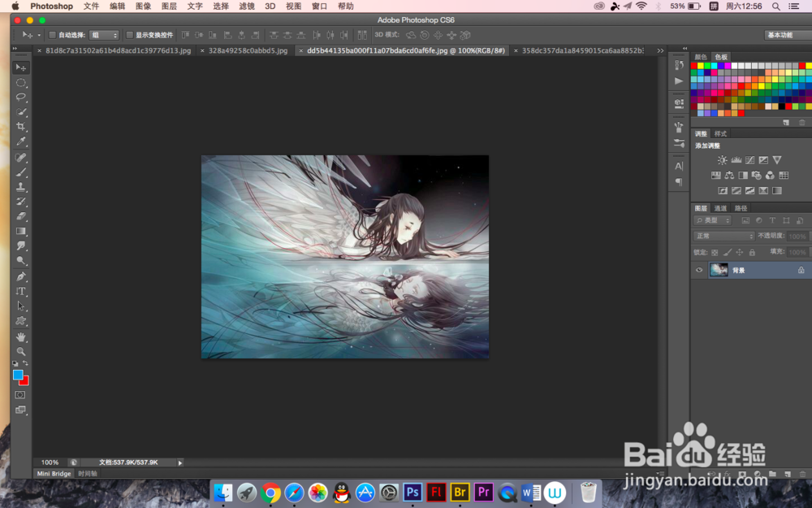The image size is (812, 508).
Task: Select the Smudge tool
Action: pyautogui.click(x=21, y=245)
